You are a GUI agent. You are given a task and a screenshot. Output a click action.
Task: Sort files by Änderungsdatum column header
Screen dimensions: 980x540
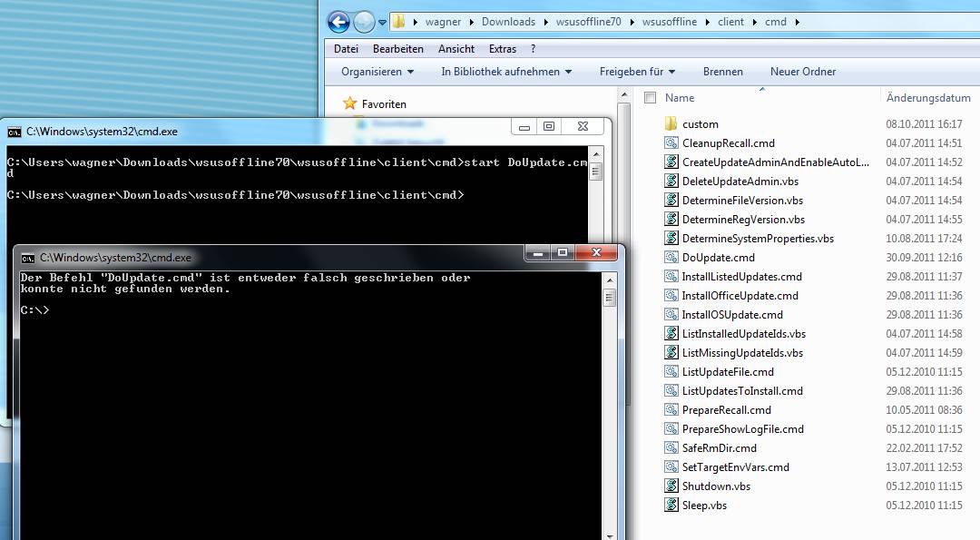(x=928, y=98)
